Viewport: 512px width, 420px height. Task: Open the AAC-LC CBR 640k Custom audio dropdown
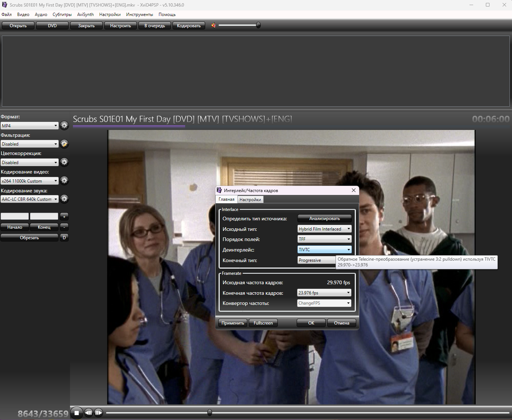[29, 199]
